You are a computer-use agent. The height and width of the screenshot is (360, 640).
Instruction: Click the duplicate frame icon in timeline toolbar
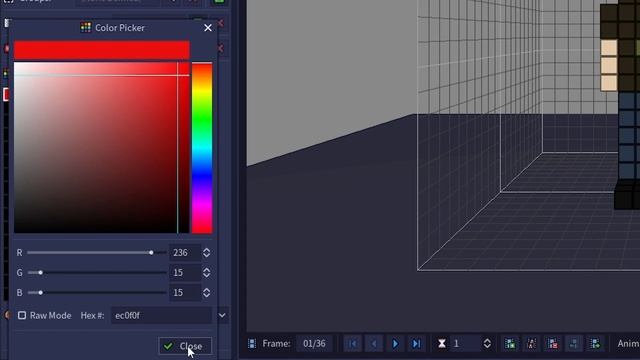pyautogui.click(x=531, y=344)
